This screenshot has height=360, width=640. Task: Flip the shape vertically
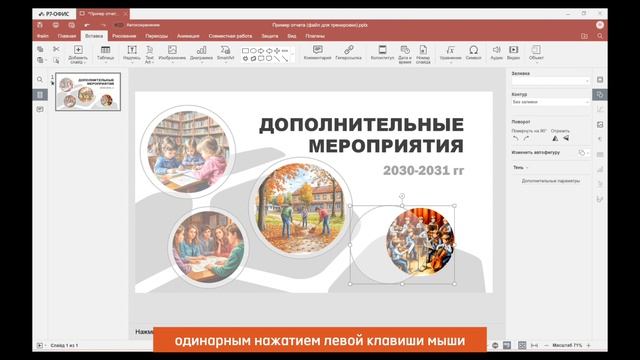[566, 139]
